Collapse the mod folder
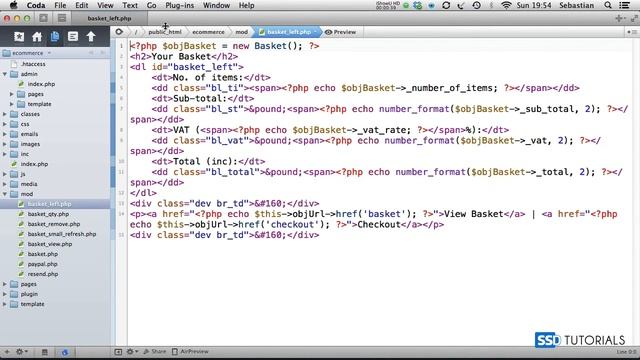 5,194
